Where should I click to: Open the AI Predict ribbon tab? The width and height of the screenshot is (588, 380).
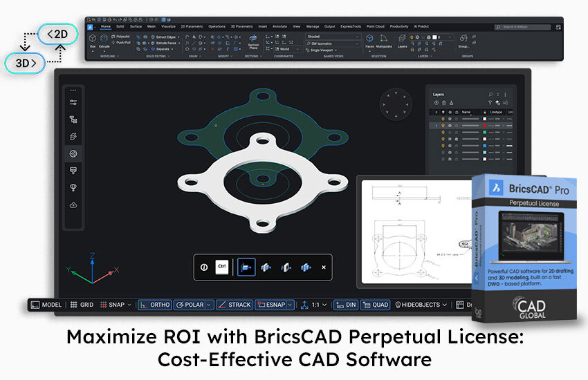point(421,26)
